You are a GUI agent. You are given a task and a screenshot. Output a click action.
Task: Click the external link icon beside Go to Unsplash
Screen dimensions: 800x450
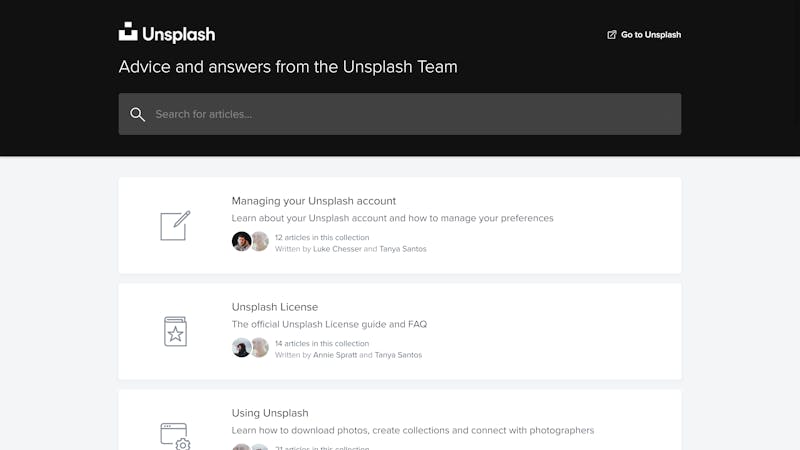612,35
